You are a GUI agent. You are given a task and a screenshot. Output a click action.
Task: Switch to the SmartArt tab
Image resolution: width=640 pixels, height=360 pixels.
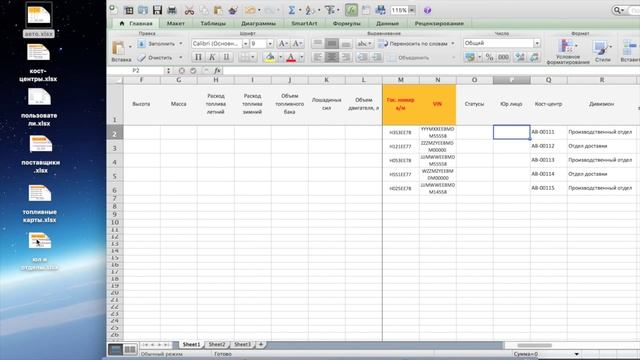(x=304, y=23)
